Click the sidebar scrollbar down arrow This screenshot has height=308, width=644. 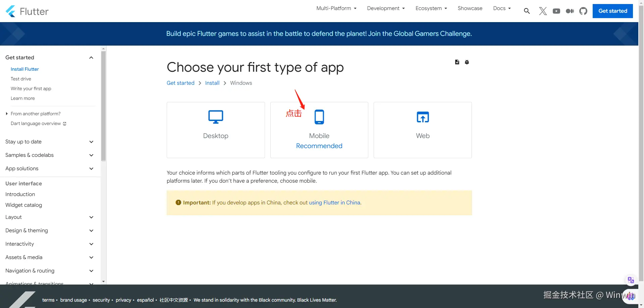tap(103, 282)
